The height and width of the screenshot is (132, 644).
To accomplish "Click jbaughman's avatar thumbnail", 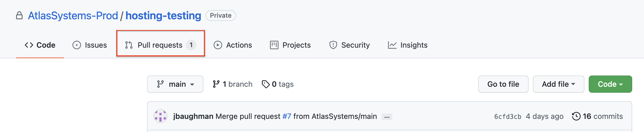I will (160, 116).
